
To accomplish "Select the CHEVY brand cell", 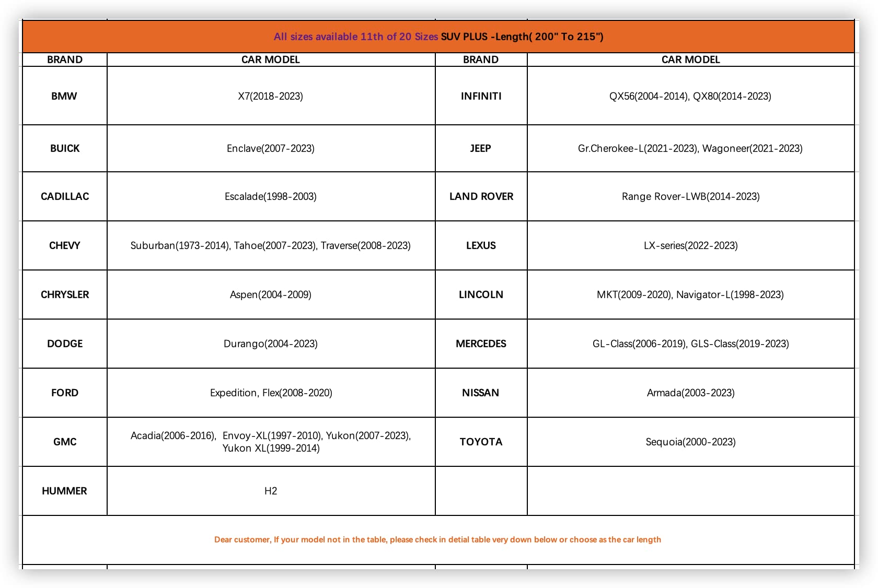I will [x=65, y=245].
